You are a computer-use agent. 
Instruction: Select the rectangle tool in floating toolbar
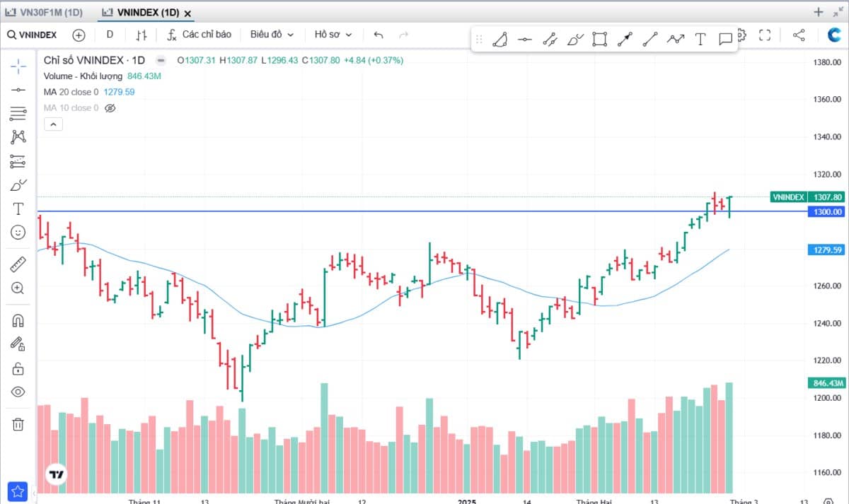coord(599,40)
